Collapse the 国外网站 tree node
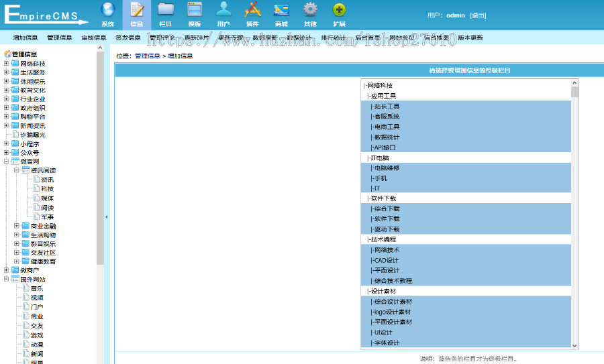This screenshot has width=604, height=364. click(x=6, y=279)
